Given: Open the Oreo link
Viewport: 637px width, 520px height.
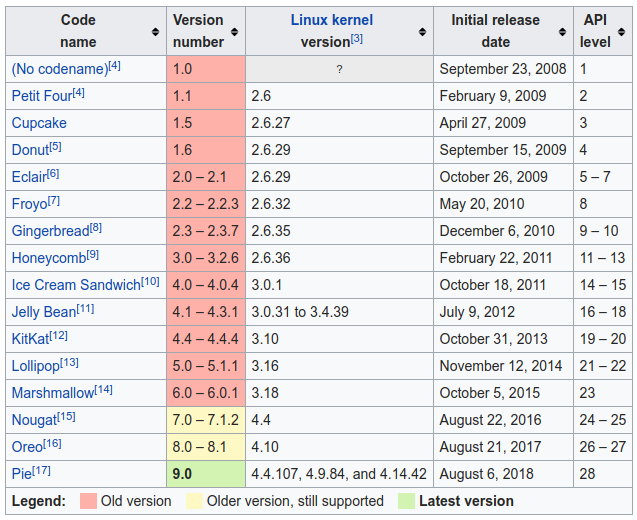Looking at the screenshot, I should [x=27, y=447].
